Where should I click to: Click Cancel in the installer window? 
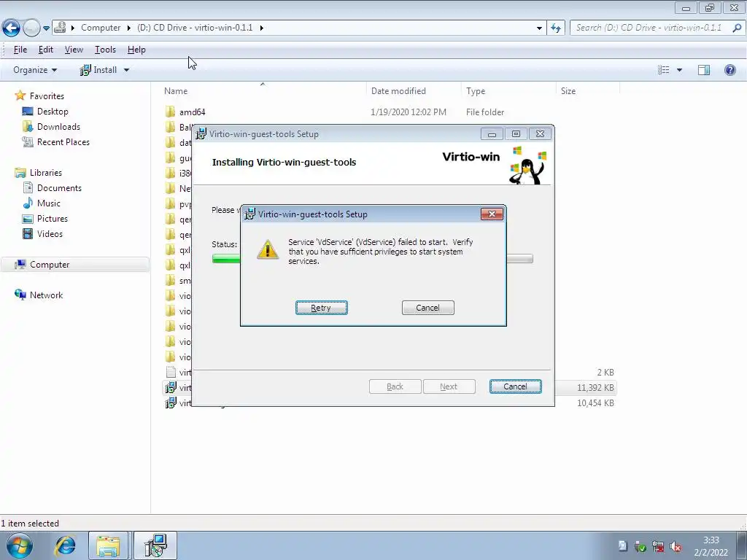point(515,386)
